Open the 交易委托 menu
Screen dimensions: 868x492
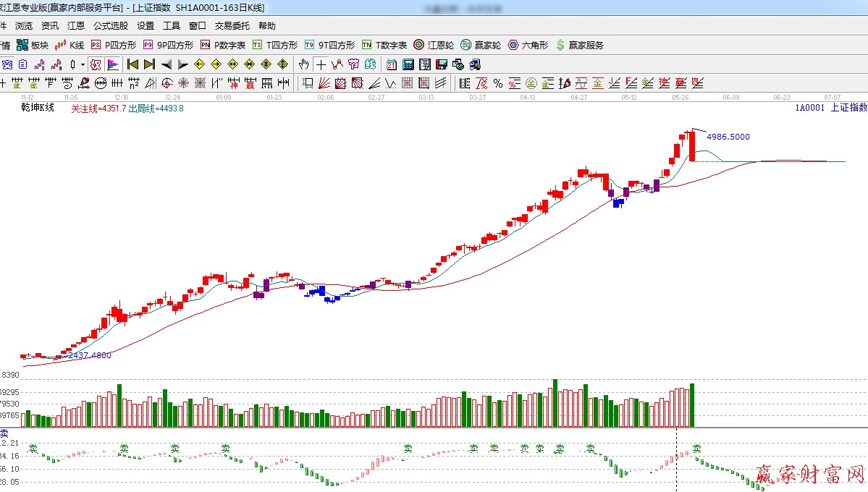[232, 26]
